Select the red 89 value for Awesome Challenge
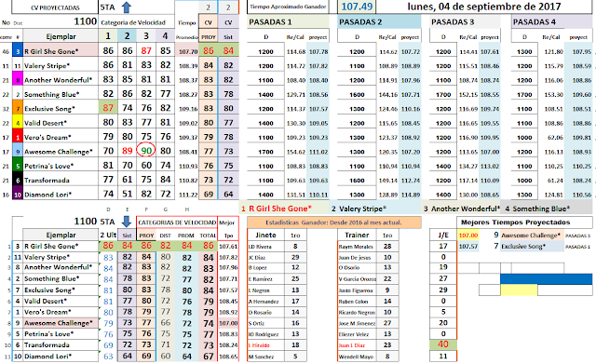Image resolution: width=596 pixels, height=364 pixels. (128, 151)
